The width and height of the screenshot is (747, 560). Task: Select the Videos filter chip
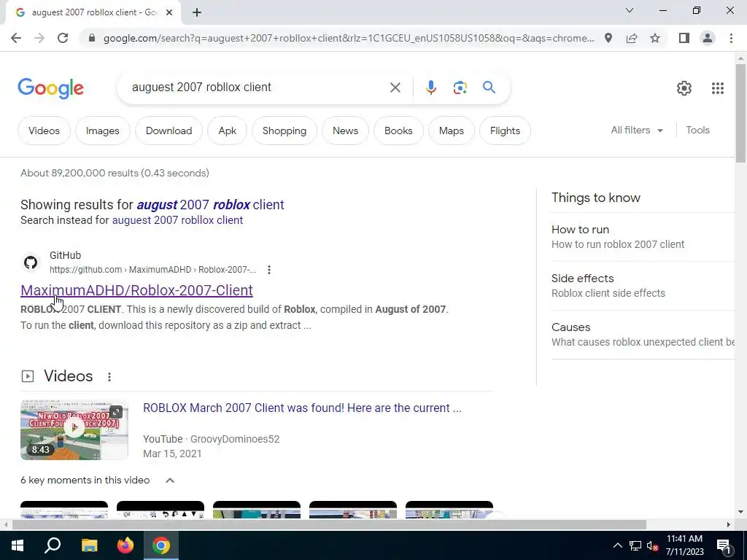(x=44, y=131)
